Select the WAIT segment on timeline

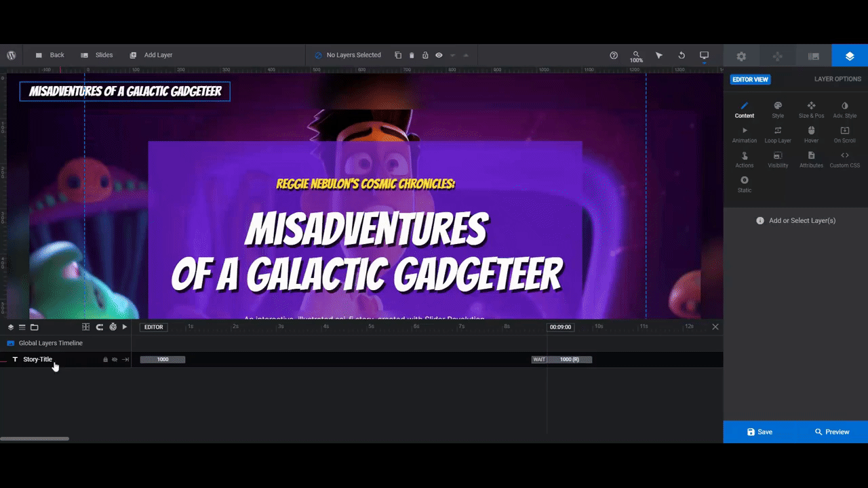539,359
